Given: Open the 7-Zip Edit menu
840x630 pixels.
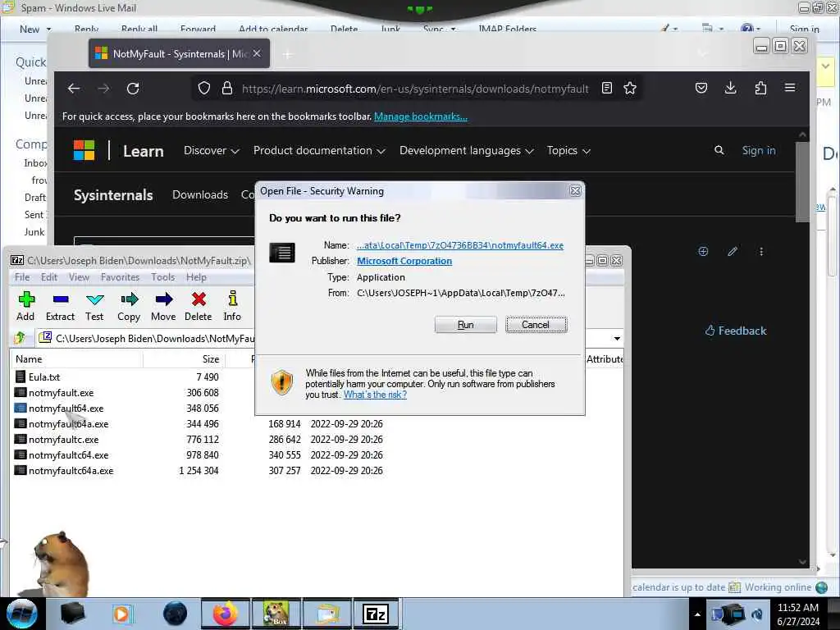Looking at the screenshot, I should (48, 277).
